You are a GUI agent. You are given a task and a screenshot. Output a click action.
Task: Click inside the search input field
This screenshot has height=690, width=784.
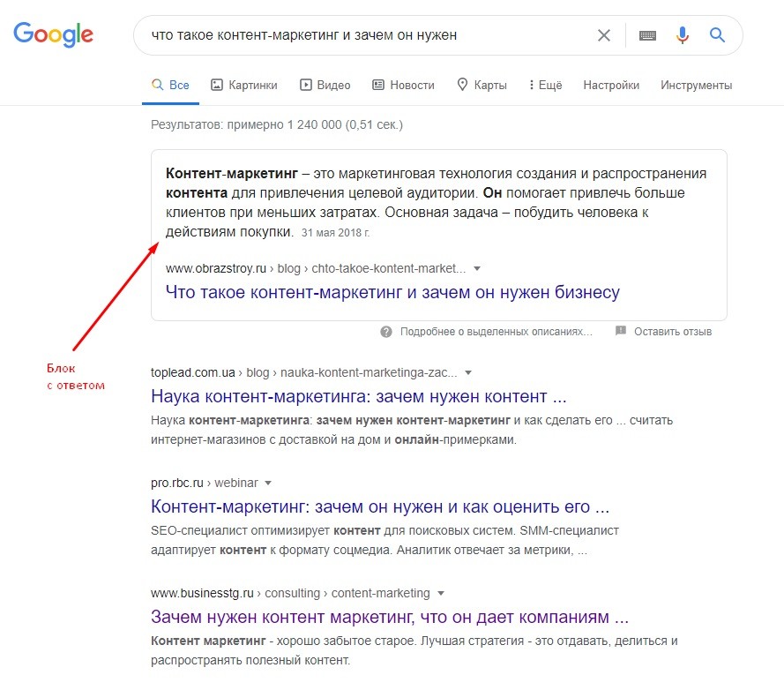coord(353,34)
